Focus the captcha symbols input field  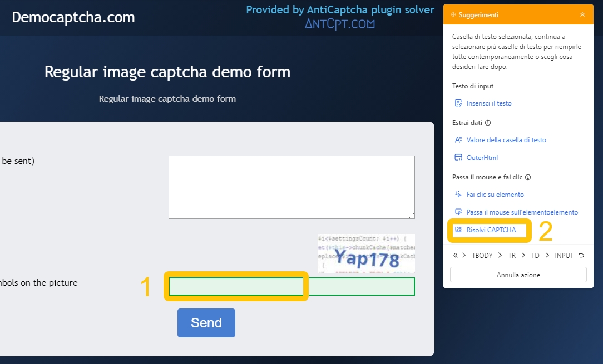pyautogui.click(x=291, y=287)
